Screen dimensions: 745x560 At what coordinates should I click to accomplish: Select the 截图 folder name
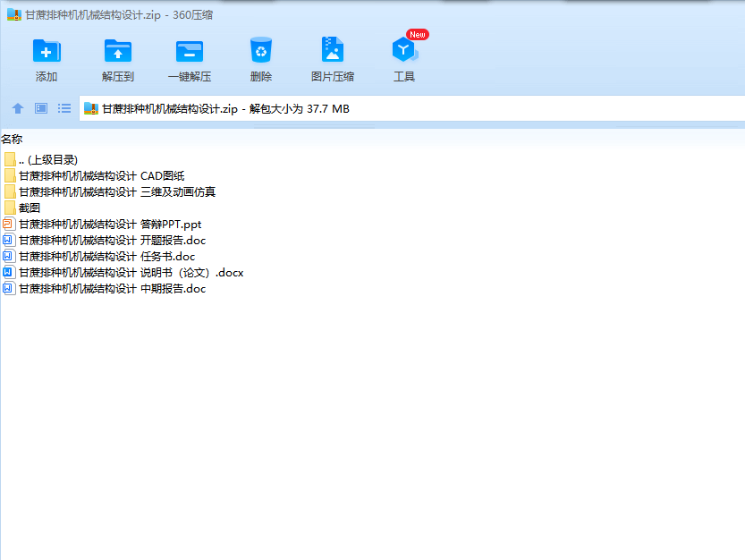pyautogui.click(x=29, y=208)
